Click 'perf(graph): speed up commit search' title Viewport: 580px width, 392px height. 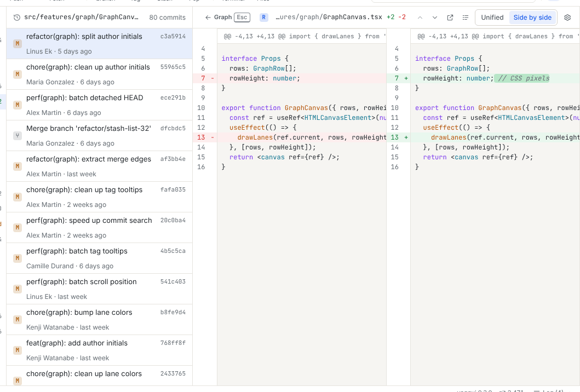[x=89, y=221]
